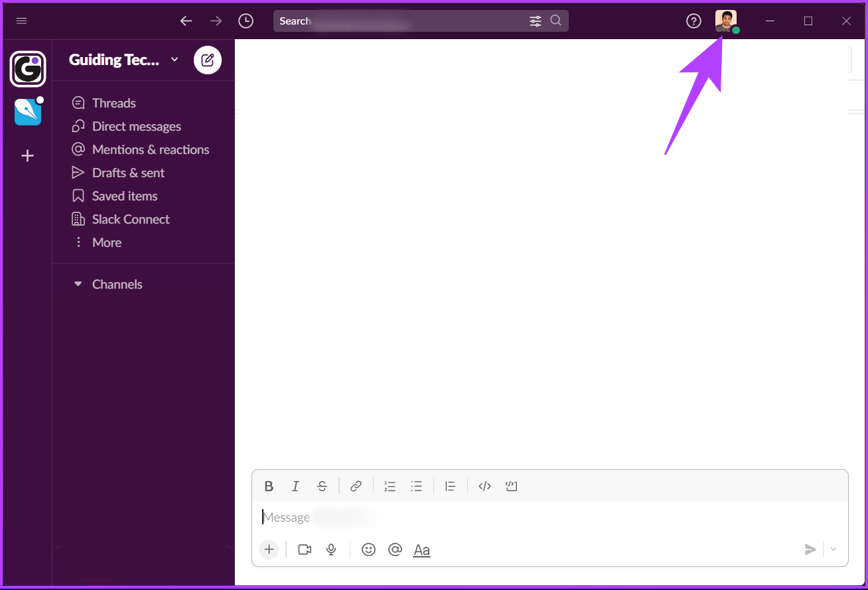Open recent history with the clock icon

246,21
